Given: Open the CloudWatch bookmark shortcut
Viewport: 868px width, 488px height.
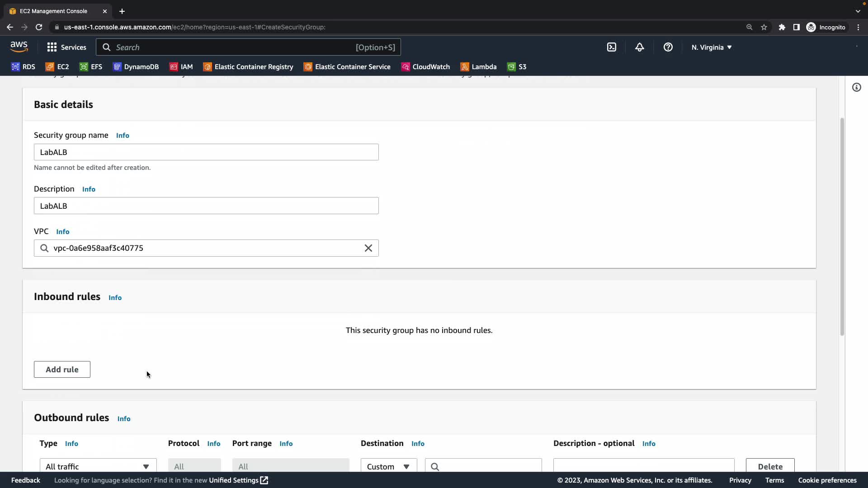Looking at the screenshot, I should point(425,67).
